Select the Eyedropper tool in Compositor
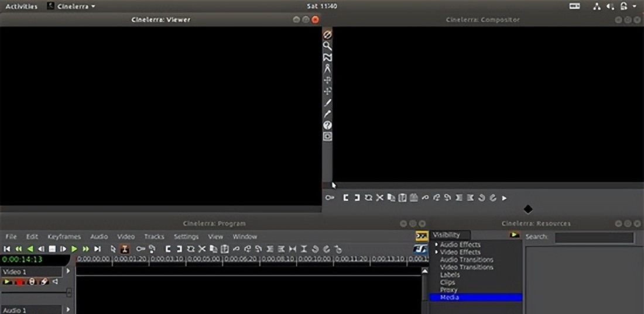The width and height of the screenshot is (644, 314). 327,114
